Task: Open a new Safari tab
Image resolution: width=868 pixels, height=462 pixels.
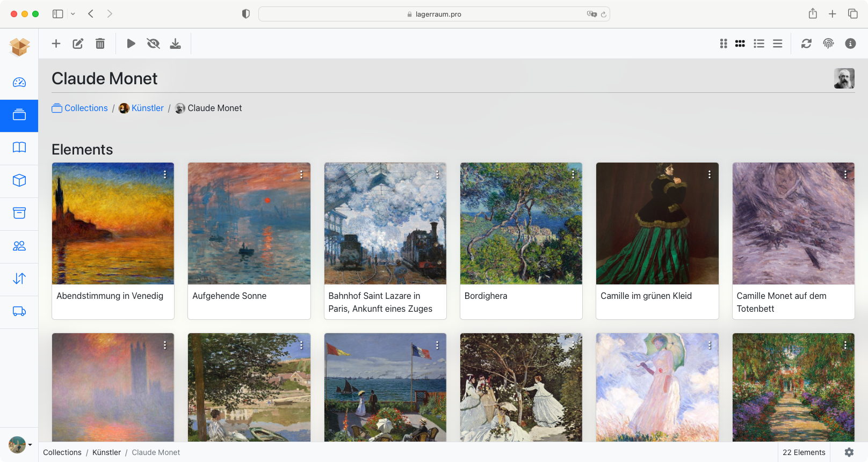Action: click(x=832, y=14)
